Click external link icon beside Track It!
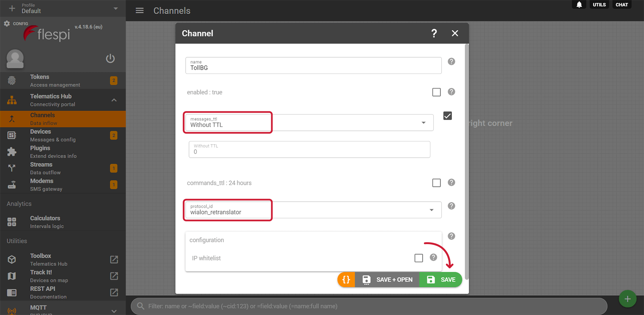This screenshot has width=644, height=315. point(114,276)
